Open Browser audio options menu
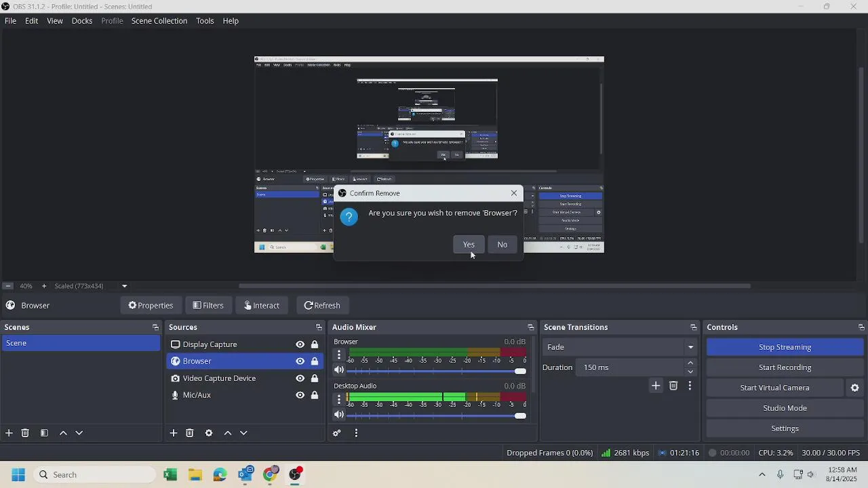This screenshot has height=488, width=868. (339, 354)
